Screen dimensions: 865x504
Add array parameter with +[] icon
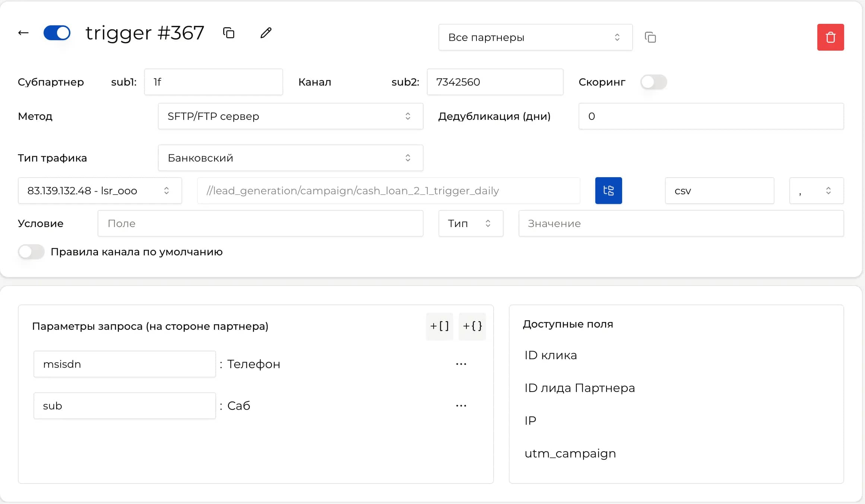[x=439, y=326]
